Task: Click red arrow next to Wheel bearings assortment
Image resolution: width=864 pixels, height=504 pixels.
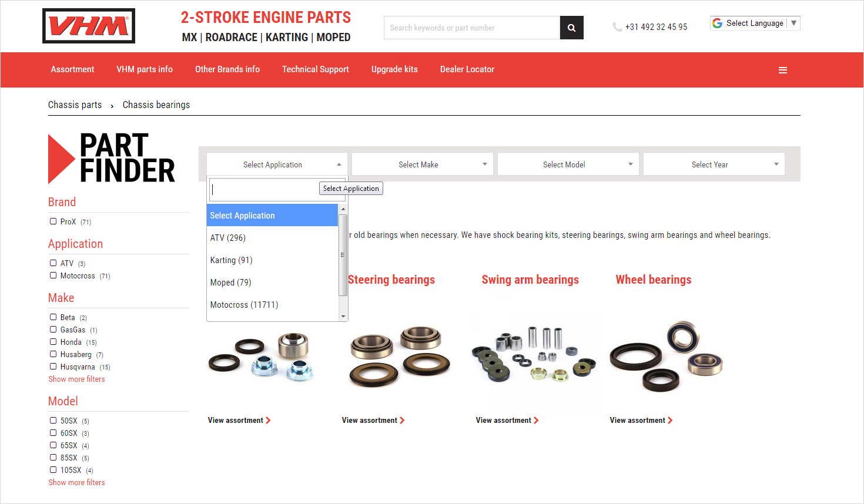Action: pos(670,421)
